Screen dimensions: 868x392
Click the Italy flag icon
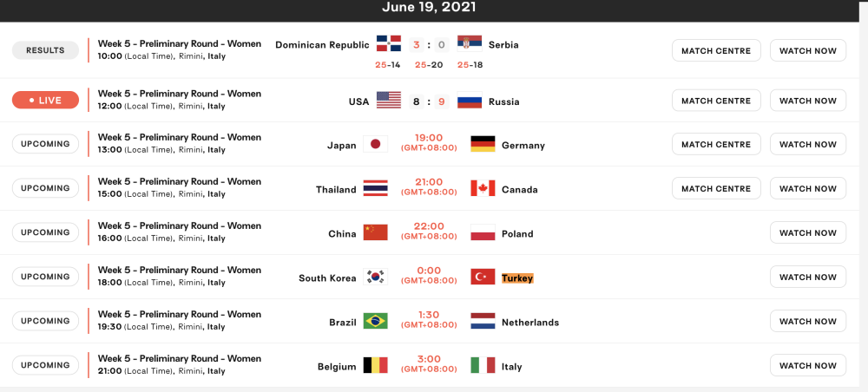[x=483, y=365]
